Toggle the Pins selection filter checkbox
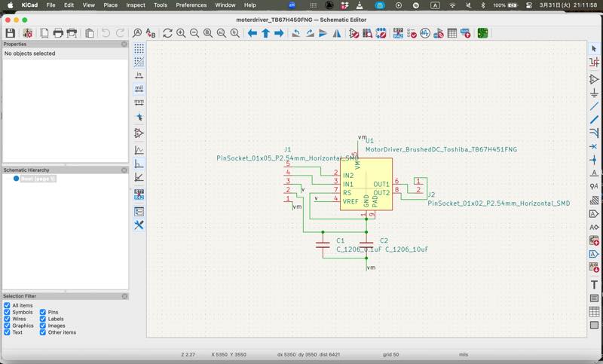The height and width of the screenshot is (364, 603). 43,312
